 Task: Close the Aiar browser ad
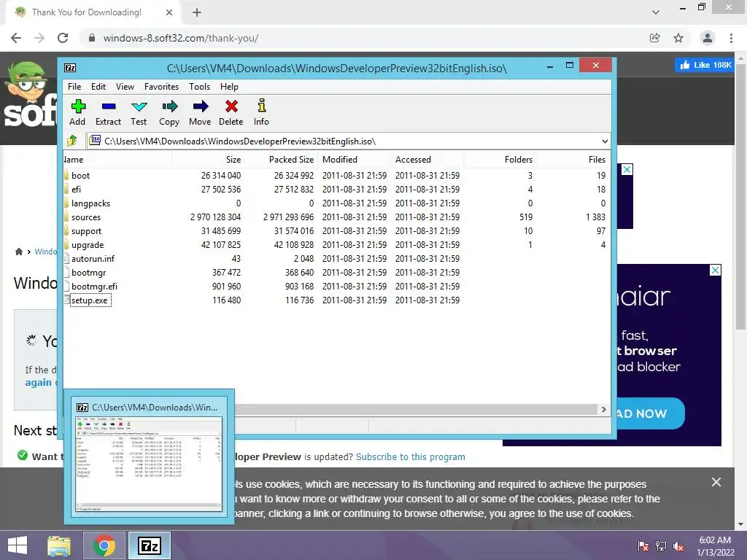(x=715, y=270)
